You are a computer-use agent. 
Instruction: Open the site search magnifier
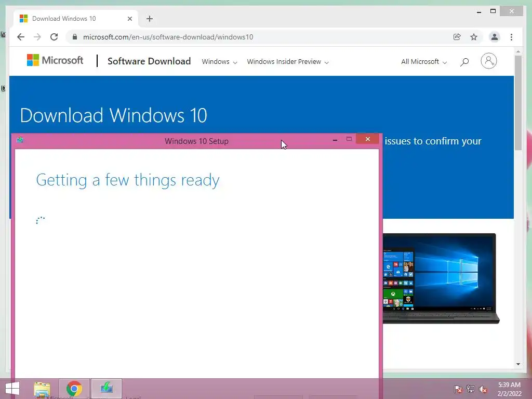coord(464,62)
